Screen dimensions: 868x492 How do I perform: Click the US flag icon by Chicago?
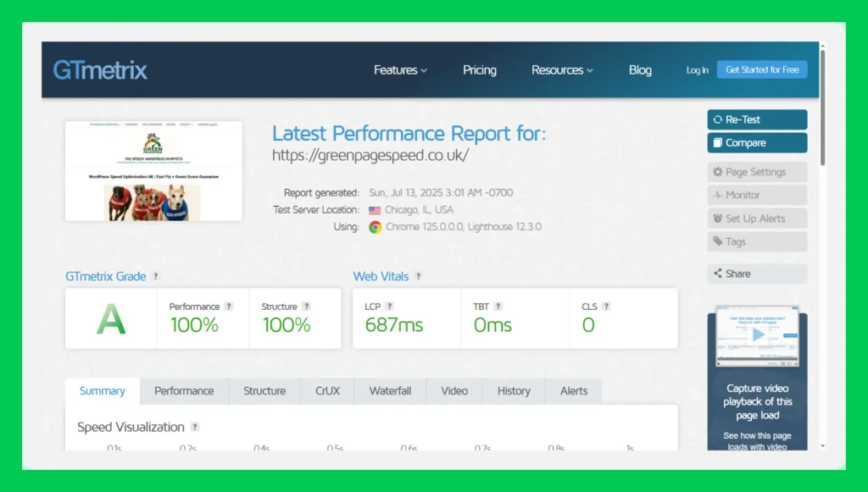click(x=375, y=211)
